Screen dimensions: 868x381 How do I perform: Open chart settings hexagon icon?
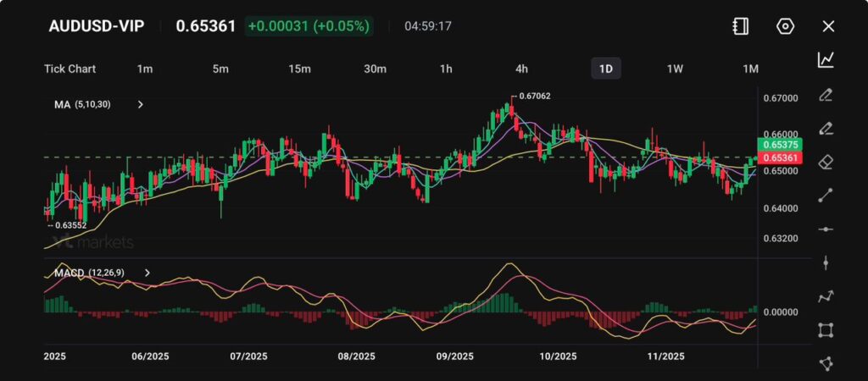785,26
